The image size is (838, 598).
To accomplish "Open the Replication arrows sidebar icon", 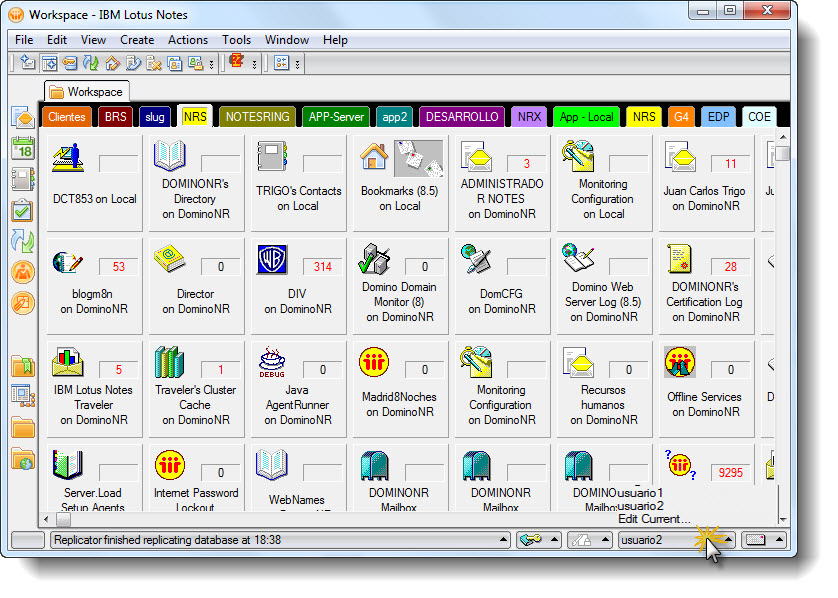I will 22,241.
